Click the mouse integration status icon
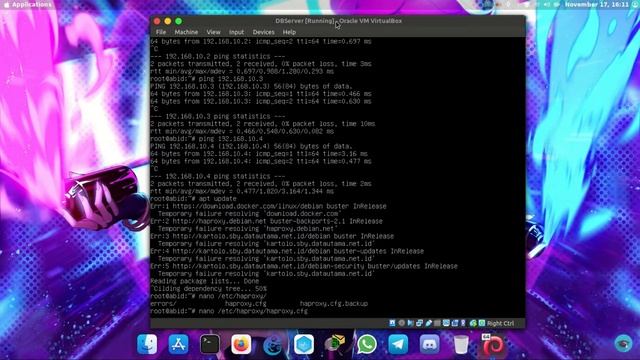 pos(473,323)
